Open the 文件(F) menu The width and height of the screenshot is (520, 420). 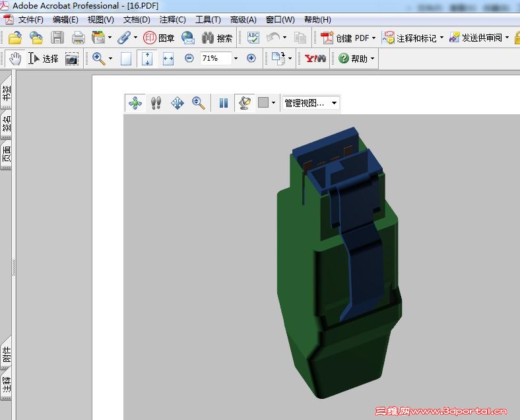[30, 20]
